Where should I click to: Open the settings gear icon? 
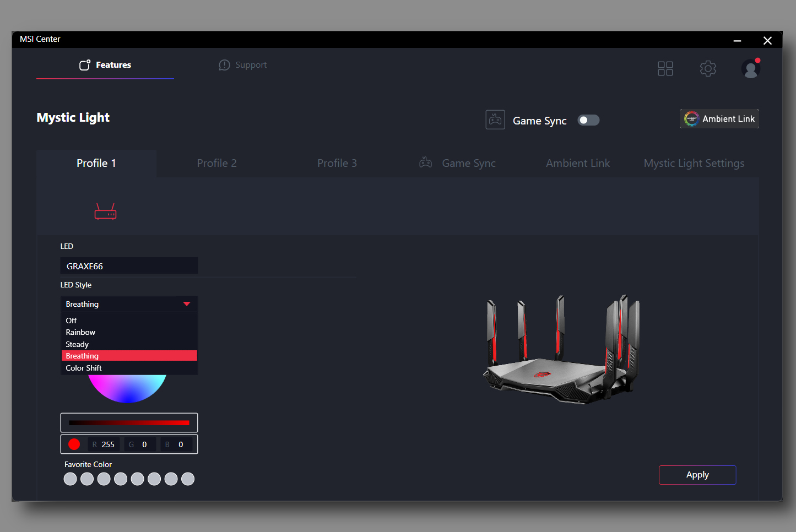tap(708, 68)
